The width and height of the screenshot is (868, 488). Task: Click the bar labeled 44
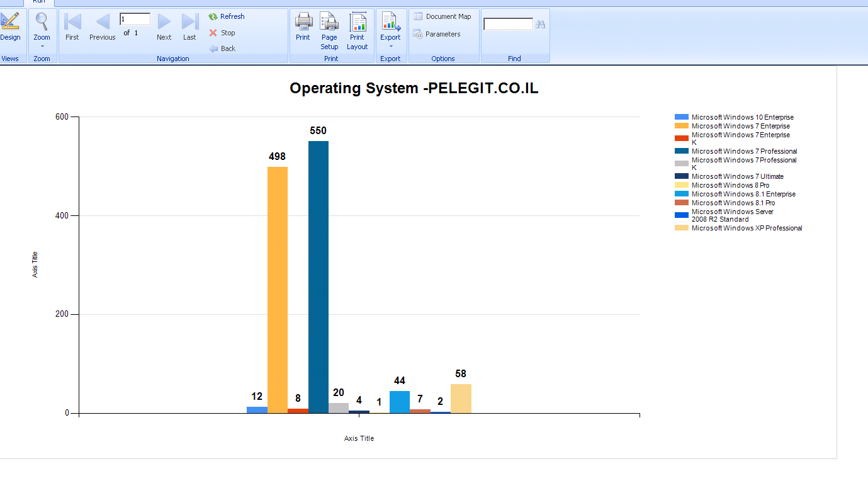point(400,402)
